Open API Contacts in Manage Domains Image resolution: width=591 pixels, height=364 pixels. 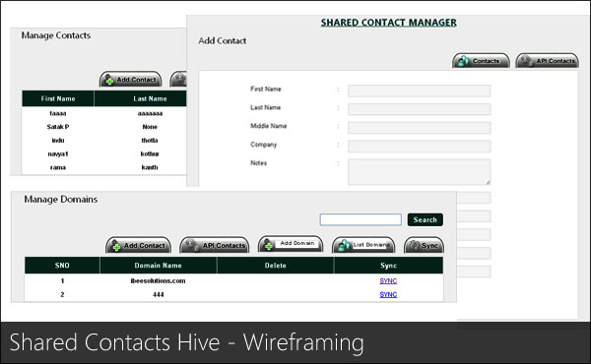click(215, 245)
